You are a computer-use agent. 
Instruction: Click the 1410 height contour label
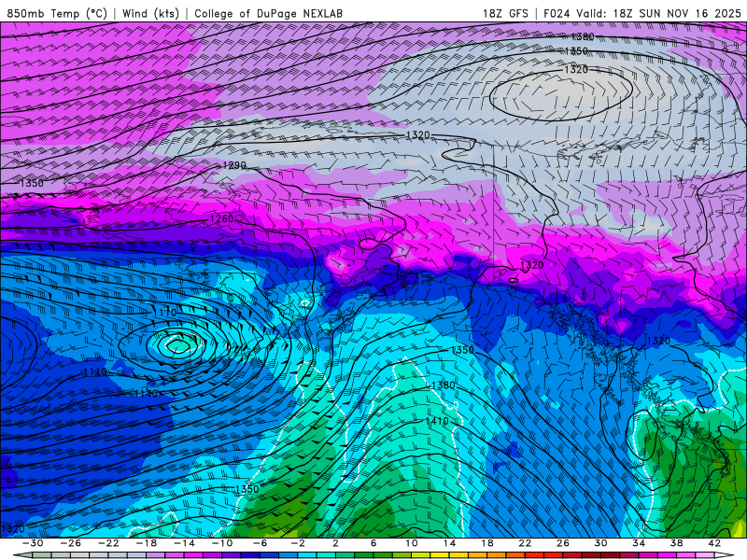[437, 421]
